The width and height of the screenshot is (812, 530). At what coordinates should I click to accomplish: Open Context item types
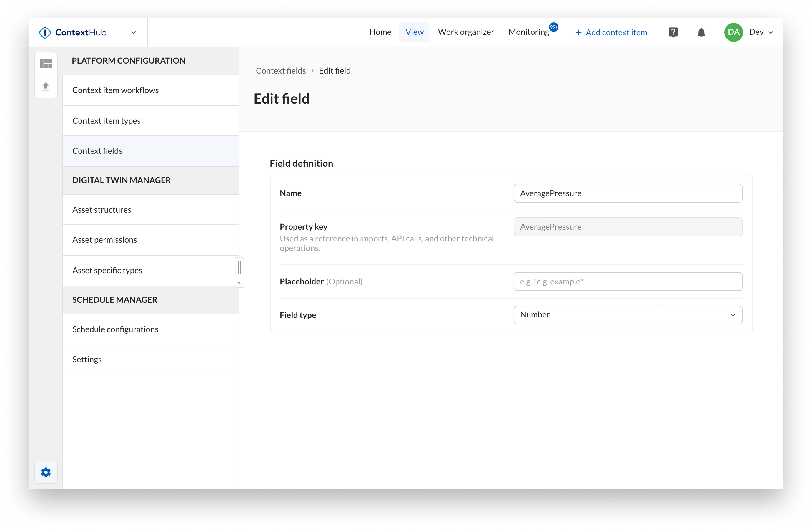151,121
